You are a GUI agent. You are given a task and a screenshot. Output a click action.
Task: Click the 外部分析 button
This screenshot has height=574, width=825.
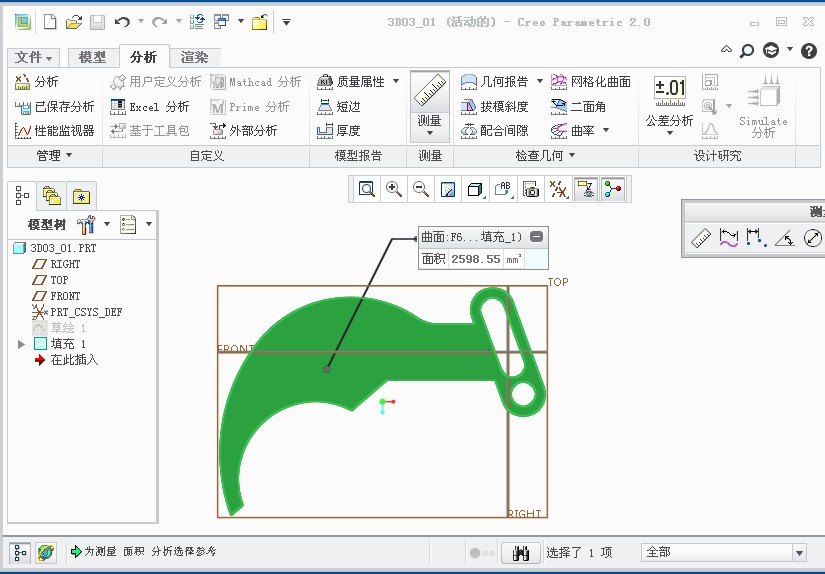click(243, 130)
